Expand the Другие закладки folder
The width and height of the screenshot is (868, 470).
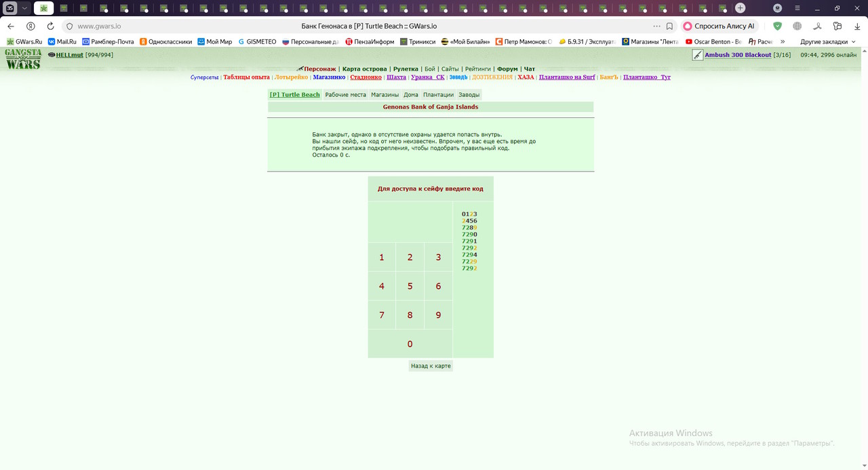pyautogui.click(x=828, y=41)
